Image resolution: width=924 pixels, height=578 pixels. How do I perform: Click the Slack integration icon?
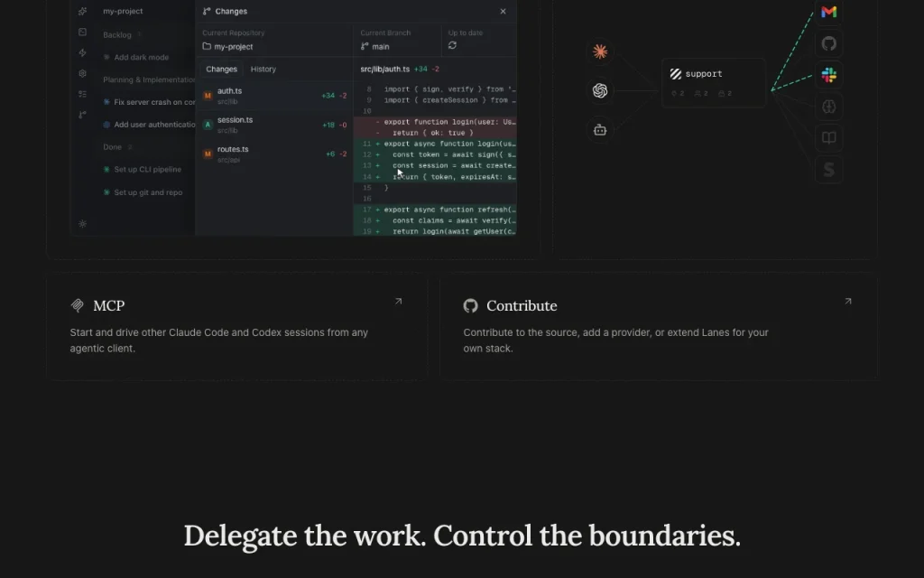[x=828, y=75]
